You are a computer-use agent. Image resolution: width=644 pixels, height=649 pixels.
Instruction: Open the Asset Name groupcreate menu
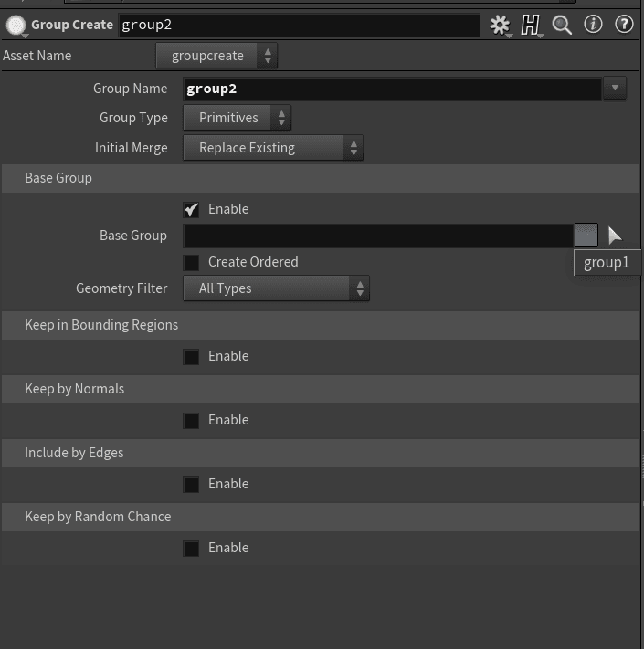216,56
